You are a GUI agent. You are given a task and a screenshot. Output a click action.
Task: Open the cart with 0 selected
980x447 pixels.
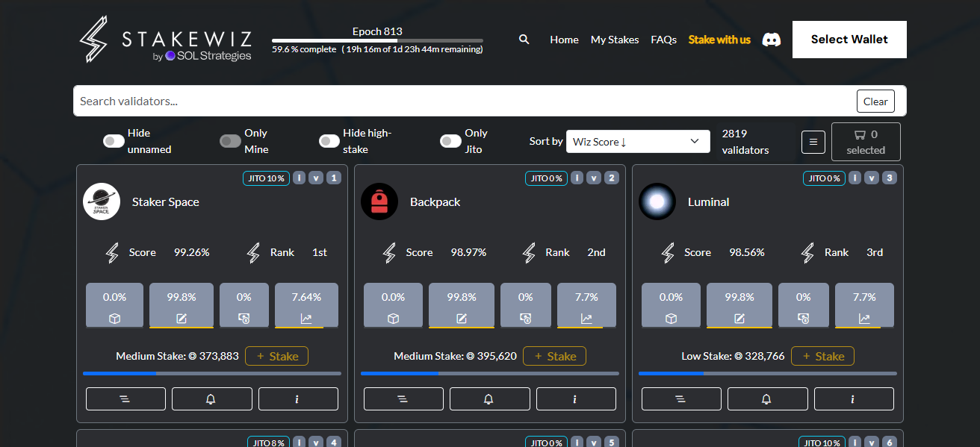[866, 142]
